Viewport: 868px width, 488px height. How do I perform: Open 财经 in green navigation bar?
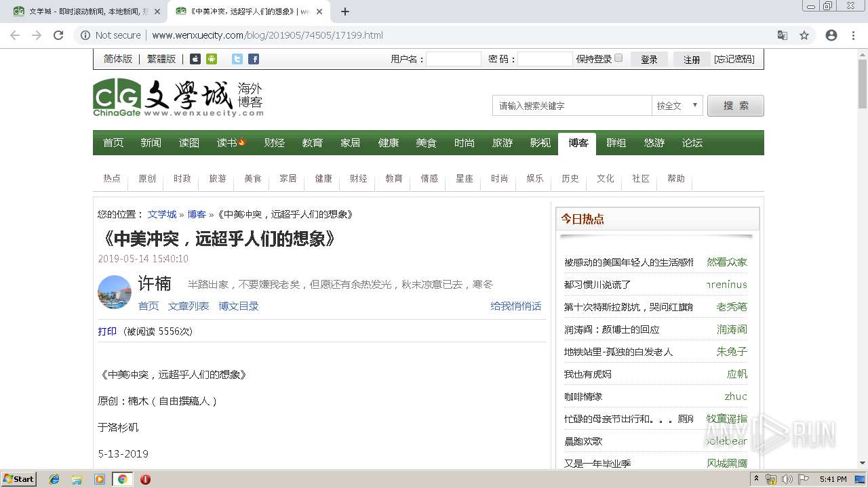tap(275, 143)
